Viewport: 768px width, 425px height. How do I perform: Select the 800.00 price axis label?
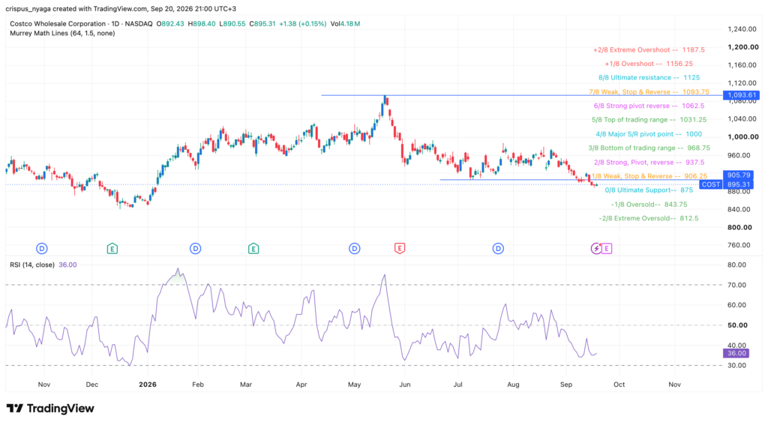tap(740, 227)
